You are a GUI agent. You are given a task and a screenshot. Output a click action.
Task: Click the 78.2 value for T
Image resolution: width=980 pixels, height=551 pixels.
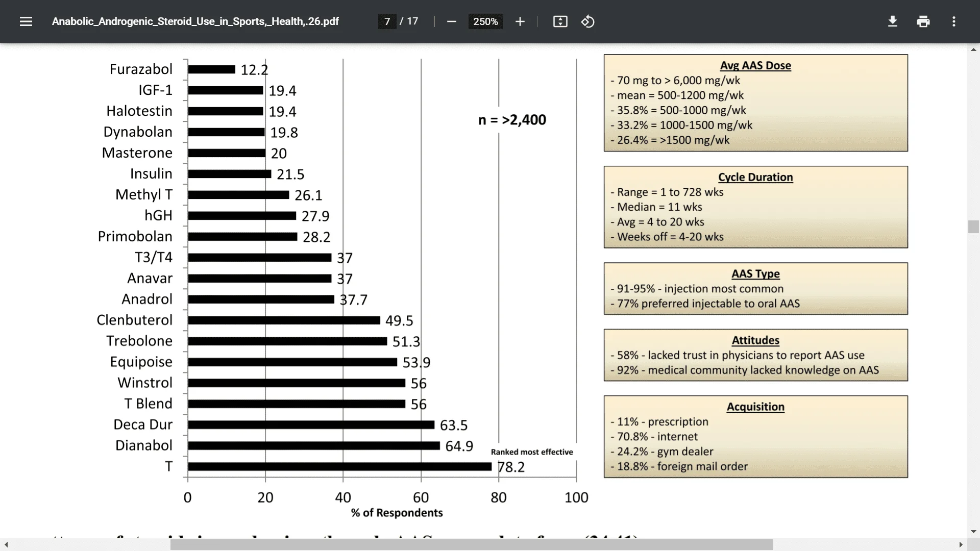tap(511, 467)
